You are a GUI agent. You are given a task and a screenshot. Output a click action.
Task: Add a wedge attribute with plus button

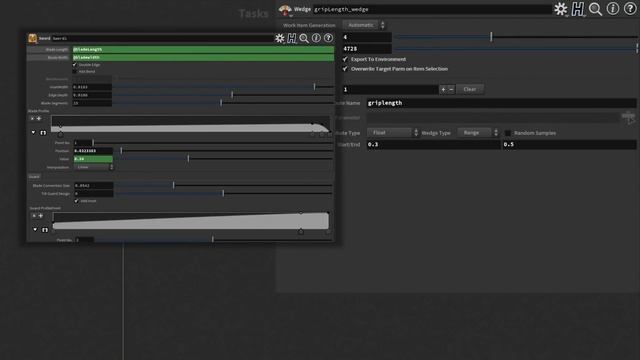click(443, 89)
